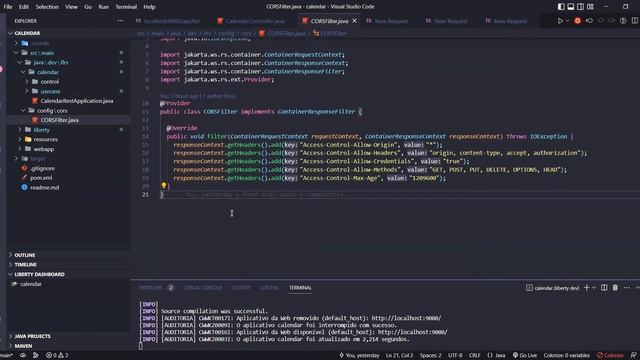640x360 pixels.
Task: Open dropdown arrow beside Run icon
Action: pos(567,21)
